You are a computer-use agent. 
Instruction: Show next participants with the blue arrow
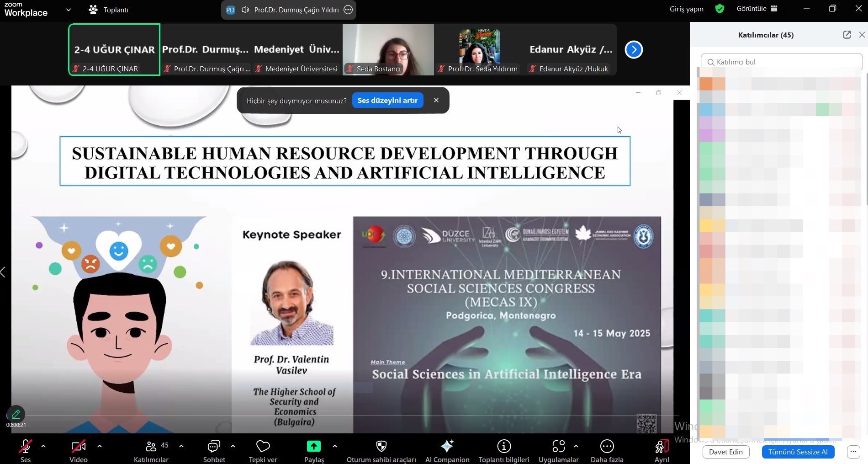tap(634, 49)
